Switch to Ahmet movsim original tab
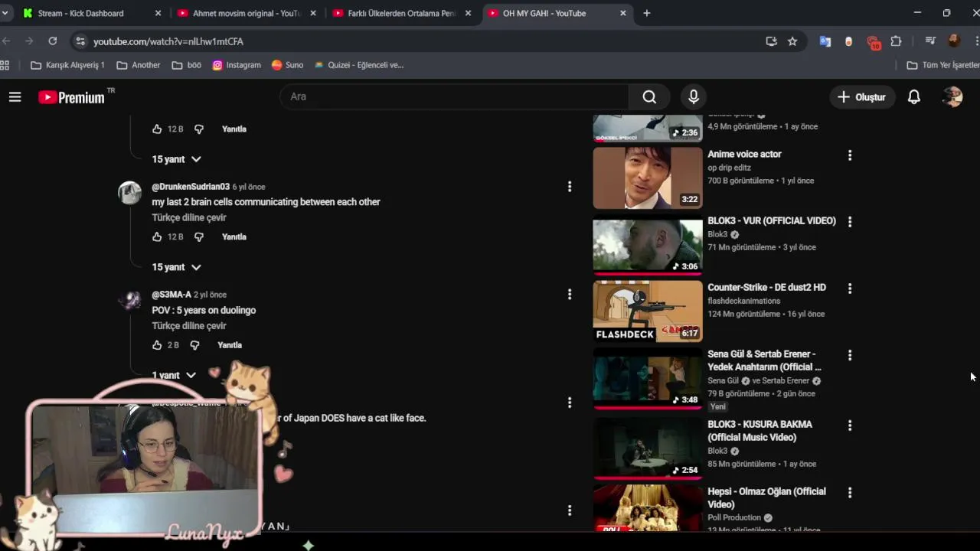Screen dimensions: 980x551 point(247,13)
